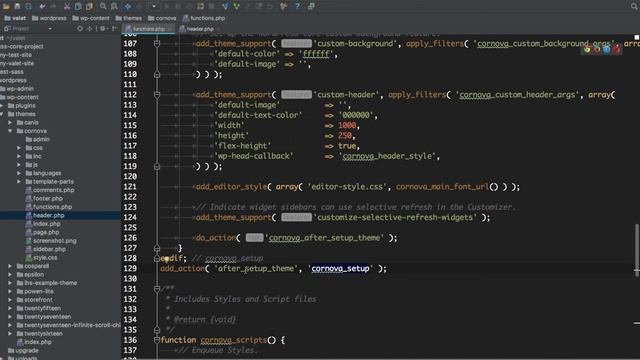Click the Undo arrow in toolbar
The height and width of the screenshot is (360, 640).
pos(42,7)
